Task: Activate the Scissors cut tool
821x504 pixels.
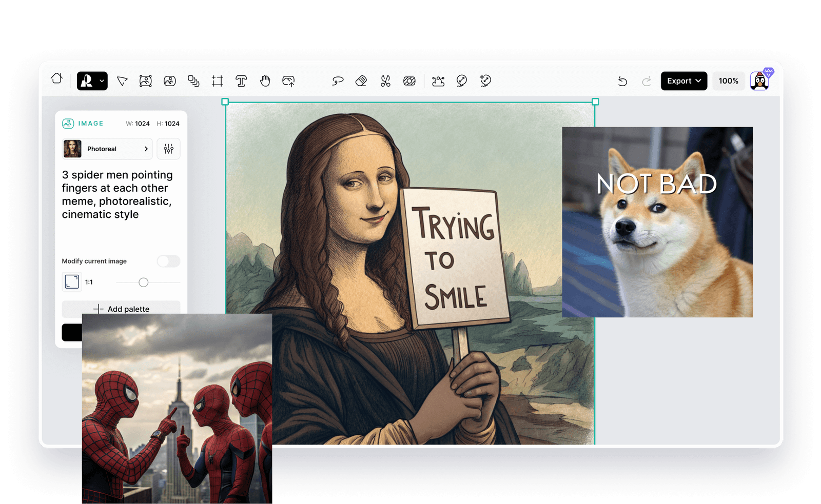Action: pos(386,81)
